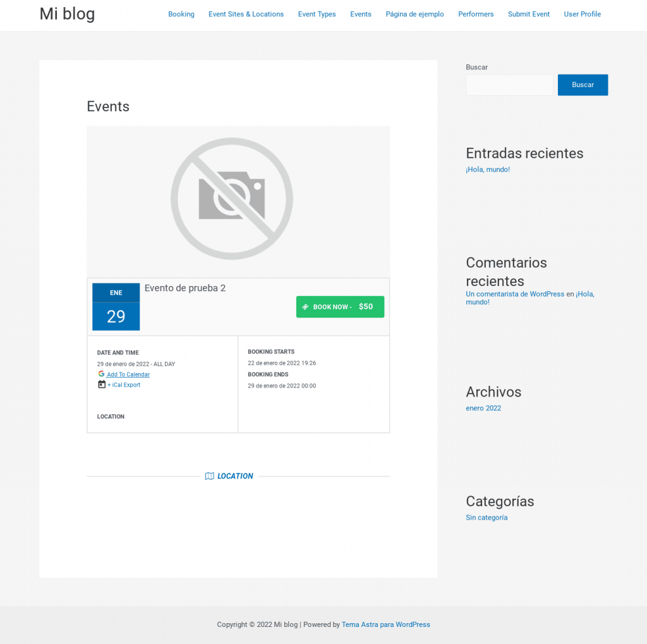Click Tema Astra para WordPress link
Screen dimensions: 647x644
(386, 624)
